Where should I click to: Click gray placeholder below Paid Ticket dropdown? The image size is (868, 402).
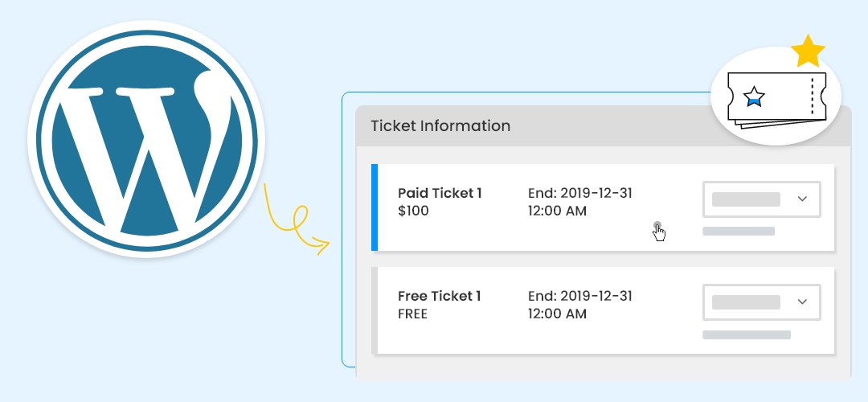click(x=739, y=231)
